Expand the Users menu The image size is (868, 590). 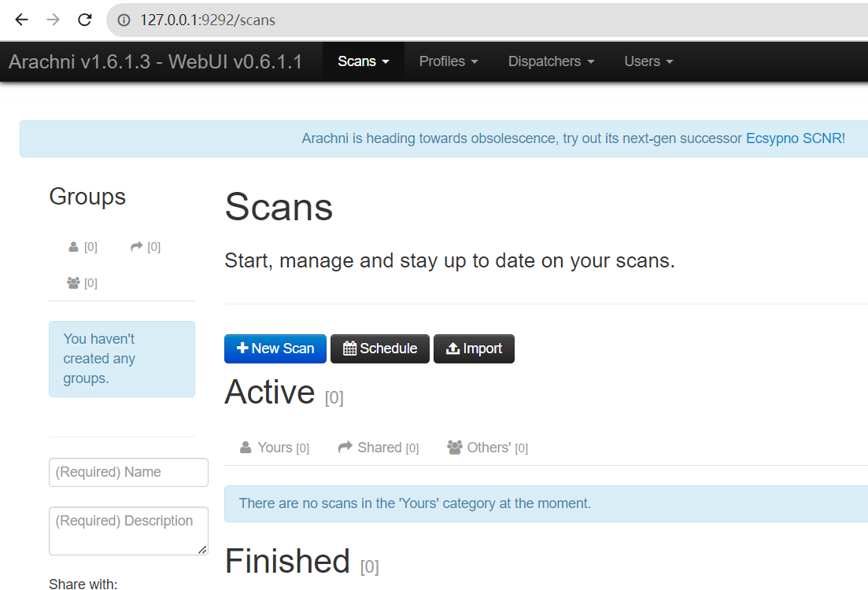pyautogui.click(x=648, y=61)
